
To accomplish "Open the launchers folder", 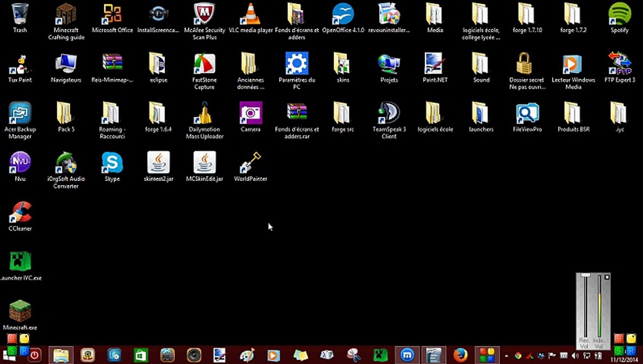I will click(481, 117).
